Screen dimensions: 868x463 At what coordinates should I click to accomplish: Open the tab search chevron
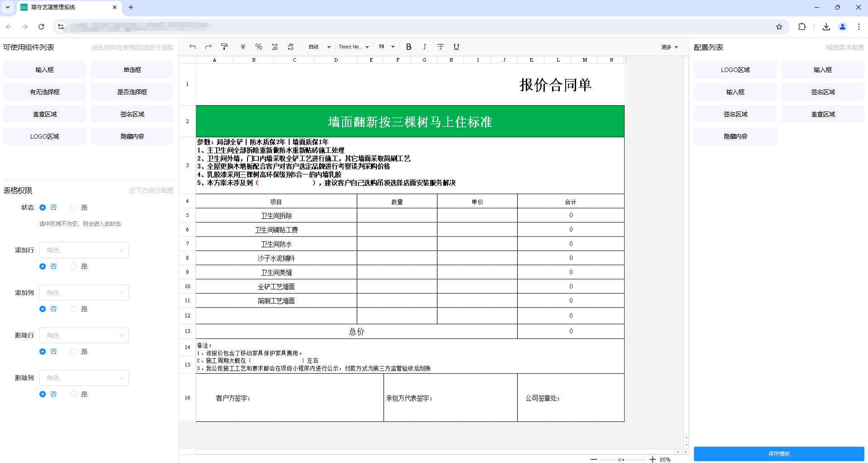tap(8, 7)
